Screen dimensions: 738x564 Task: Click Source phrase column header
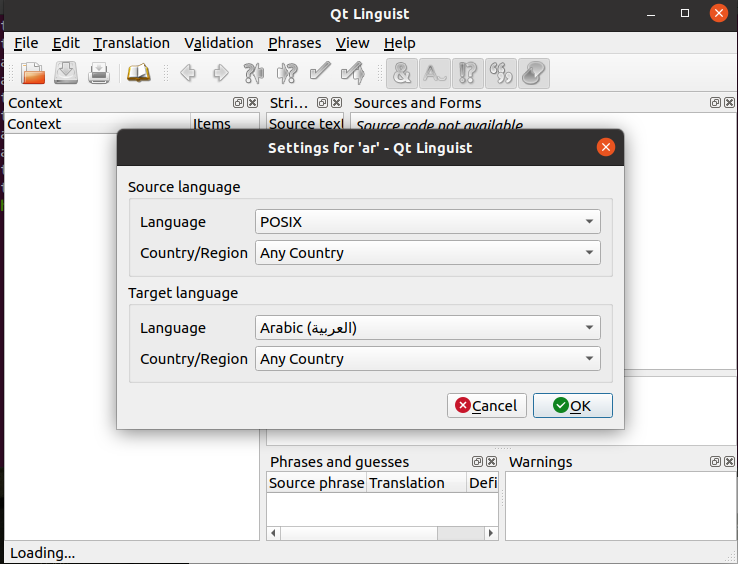[316, 483]
